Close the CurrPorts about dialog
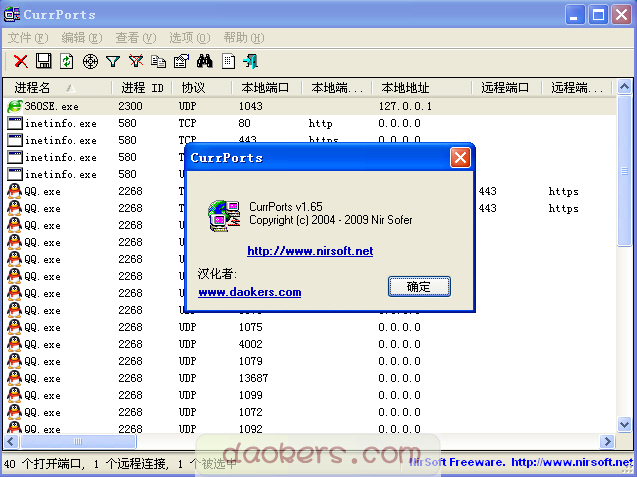Viewport: 637px width, 477px height. pyautogui.click(x=460, y=158)
